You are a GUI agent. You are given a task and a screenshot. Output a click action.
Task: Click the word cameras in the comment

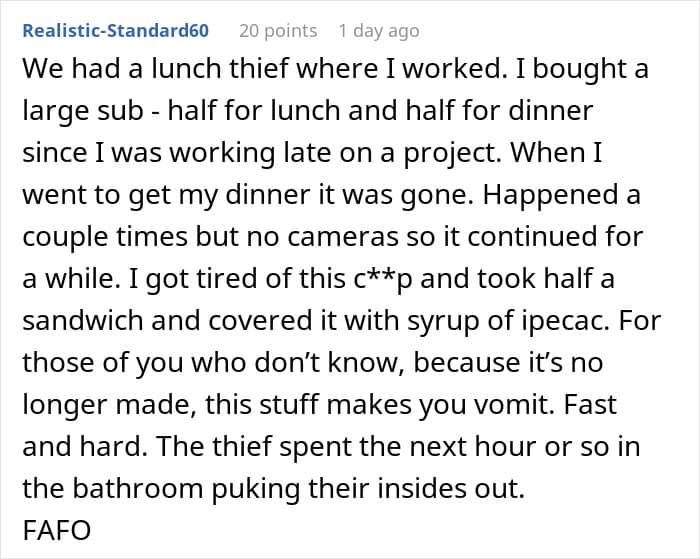[343, 237]
